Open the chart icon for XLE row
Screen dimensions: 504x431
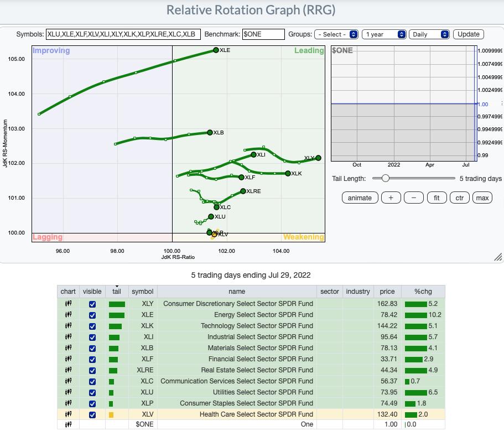point(68,315)
